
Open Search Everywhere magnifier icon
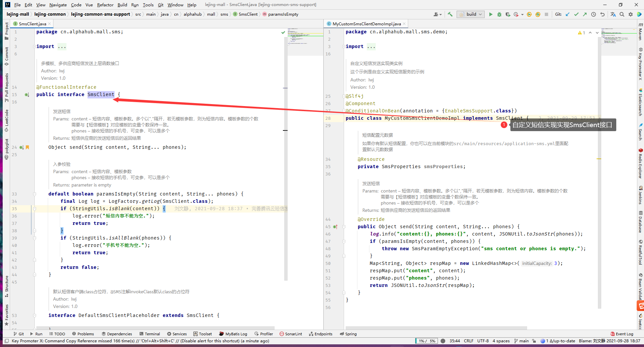click(622, 14)
